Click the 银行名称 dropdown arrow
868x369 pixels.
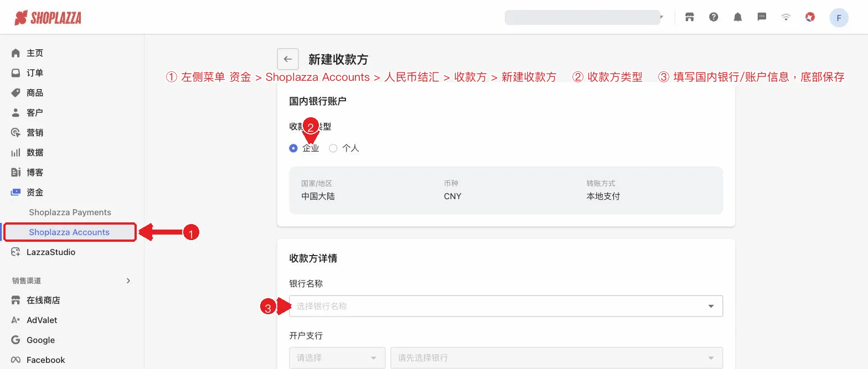711,306
